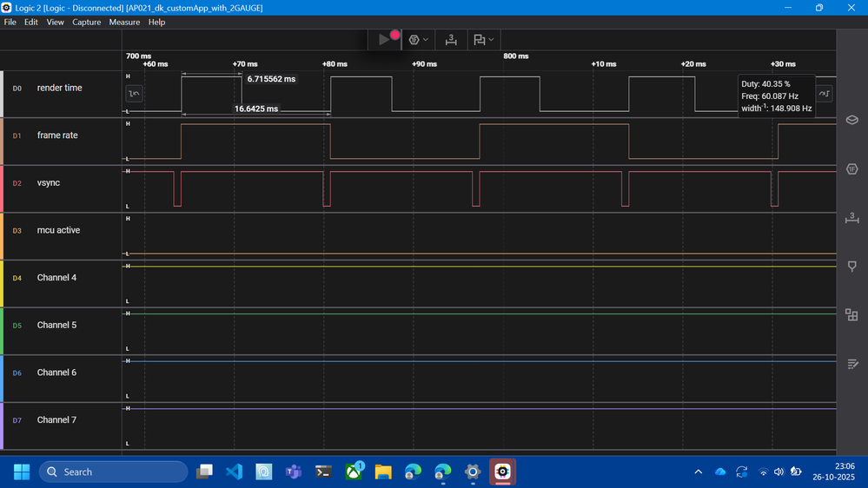Select the render time channel label
The image size is (868, 488).
point(59,88)
